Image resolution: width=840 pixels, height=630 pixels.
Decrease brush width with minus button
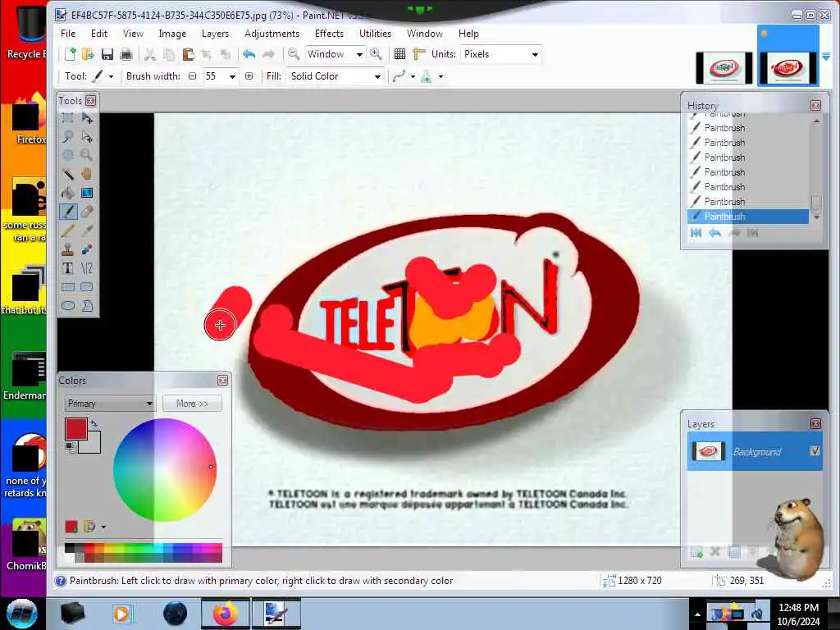coord(192,76)
